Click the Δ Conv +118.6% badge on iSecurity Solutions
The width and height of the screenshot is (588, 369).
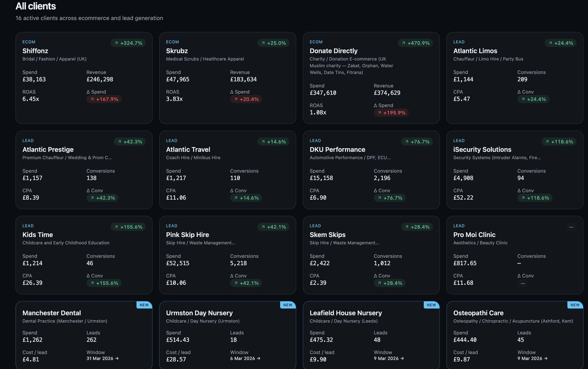click(535, 198)
